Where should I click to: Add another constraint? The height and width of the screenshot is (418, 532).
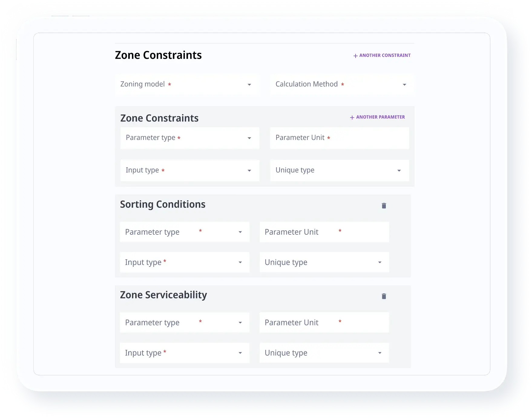(x=385, y=55)
